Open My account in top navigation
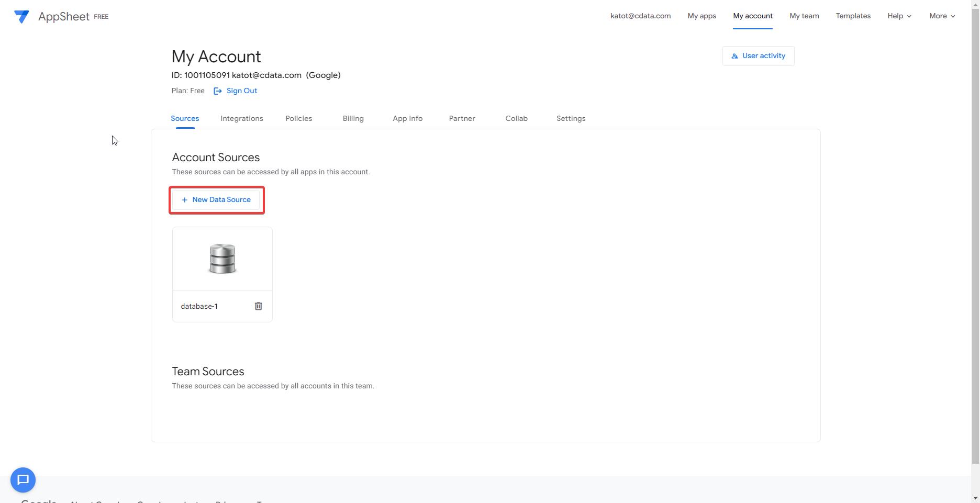This screenshot has height=503, width=980. click(753, 16)
